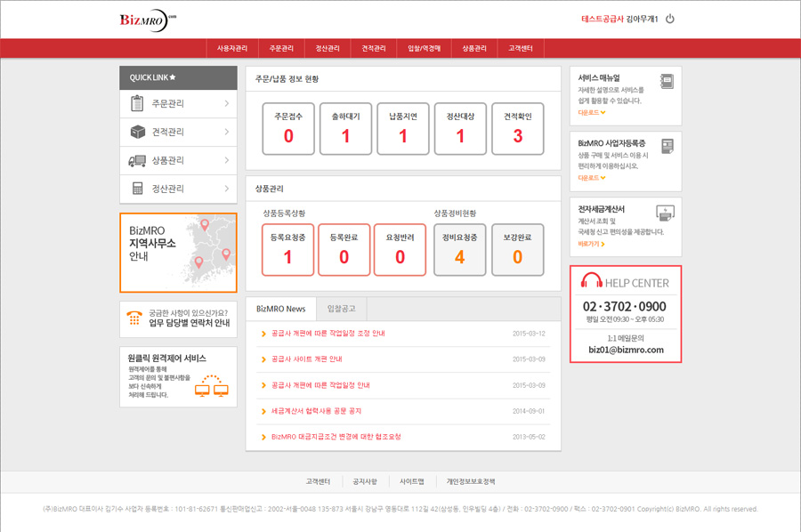Click the arrow bullet beside 공급사 사이트 개편 안내
The image size is (801, 532).
click(263, 359)
